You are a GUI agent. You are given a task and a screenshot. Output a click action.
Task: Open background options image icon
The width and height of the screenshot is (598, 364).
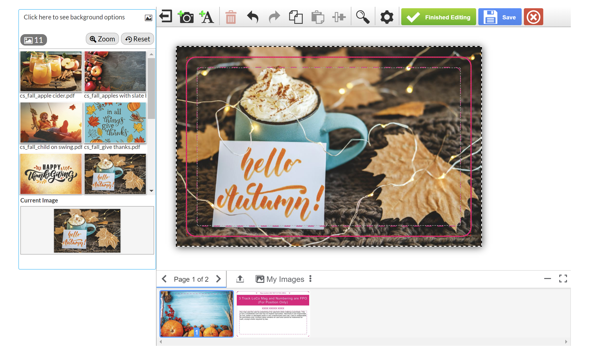148,18
